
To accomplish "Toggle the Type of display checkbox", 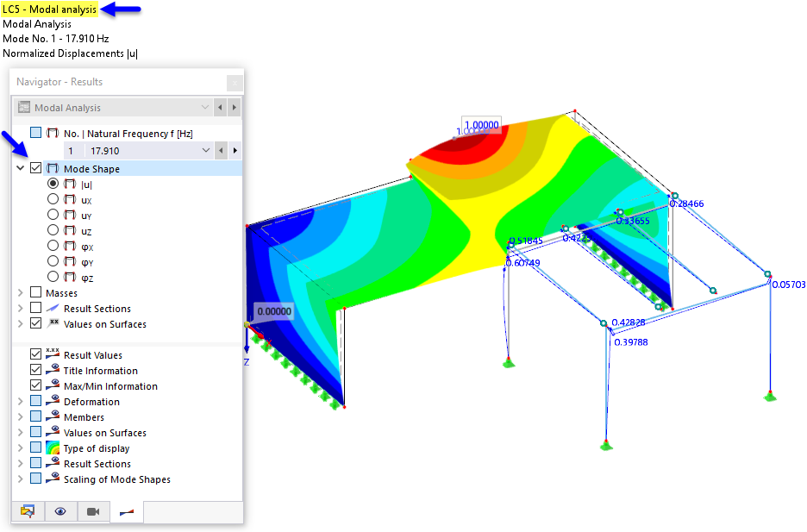I will tap(35, 447).
